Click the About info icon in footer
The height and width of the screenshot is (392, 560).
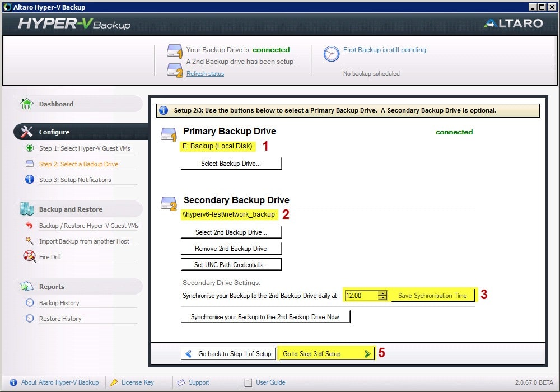click(x=13, y=382)
